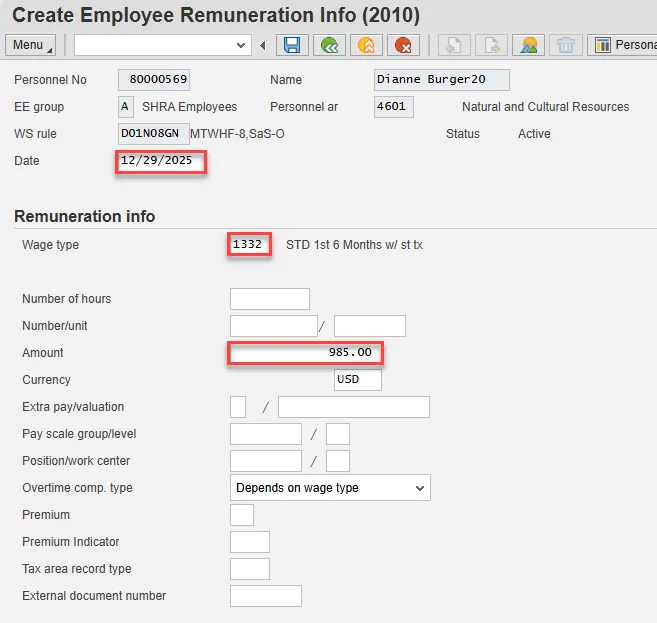The height and width of the screenshot is (623, 657).
Task: Click the External document number field
Action: [265, 596]
